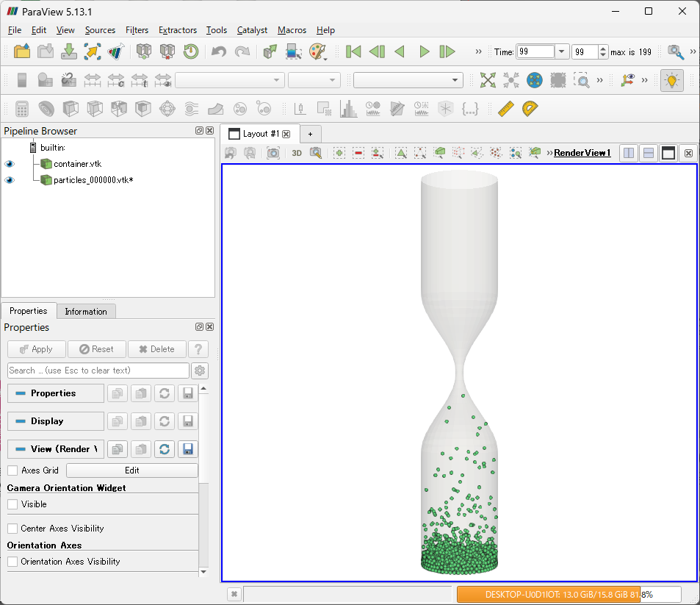Open the Time value dropdown
The height and width of the screenshot is (605, 700).
562,51
